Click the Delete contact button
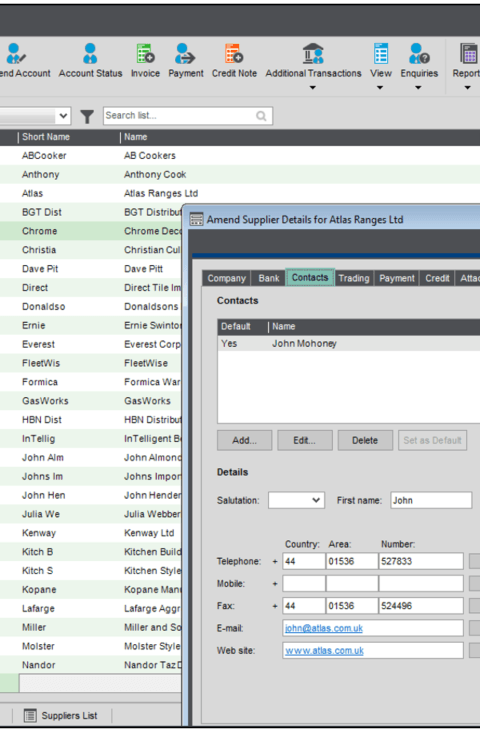Screen dimensions: 480x732 [x=365, y=440]
